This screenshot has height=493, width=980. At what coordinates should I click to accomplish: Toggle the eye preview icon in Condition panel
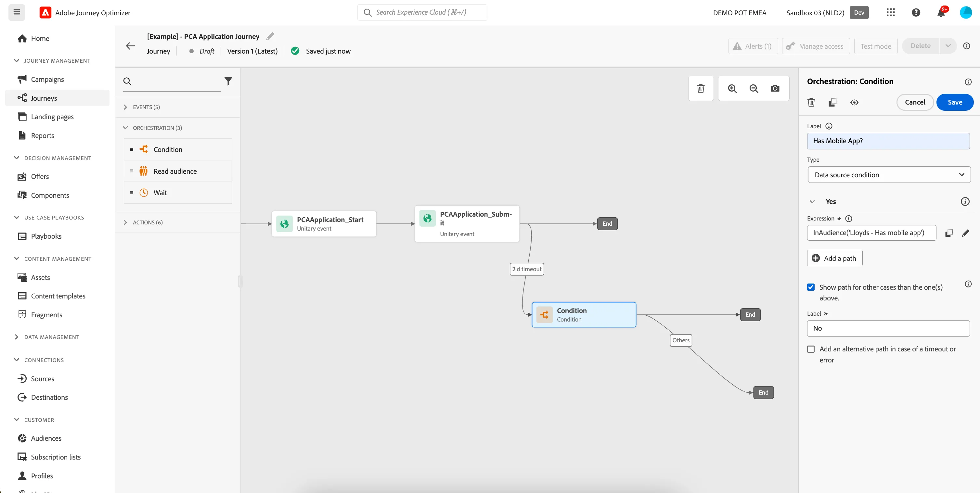tap(855, 102)
